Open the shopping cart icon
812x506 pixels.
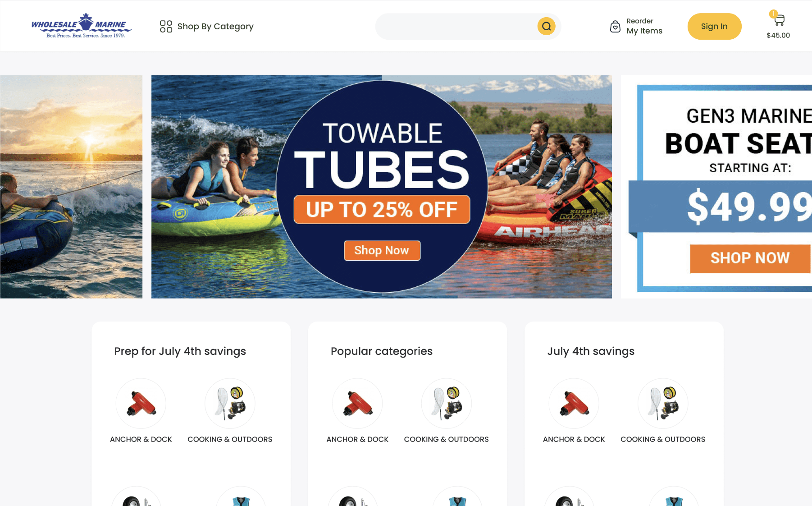click(779, 20)
